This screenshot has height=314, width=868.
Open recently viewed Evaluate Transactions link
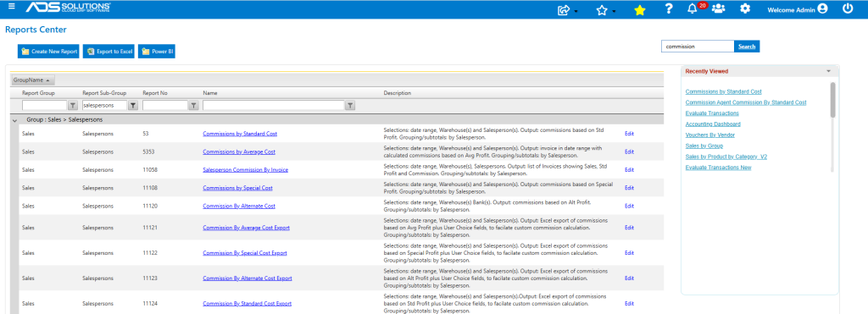tap(712, 113)
